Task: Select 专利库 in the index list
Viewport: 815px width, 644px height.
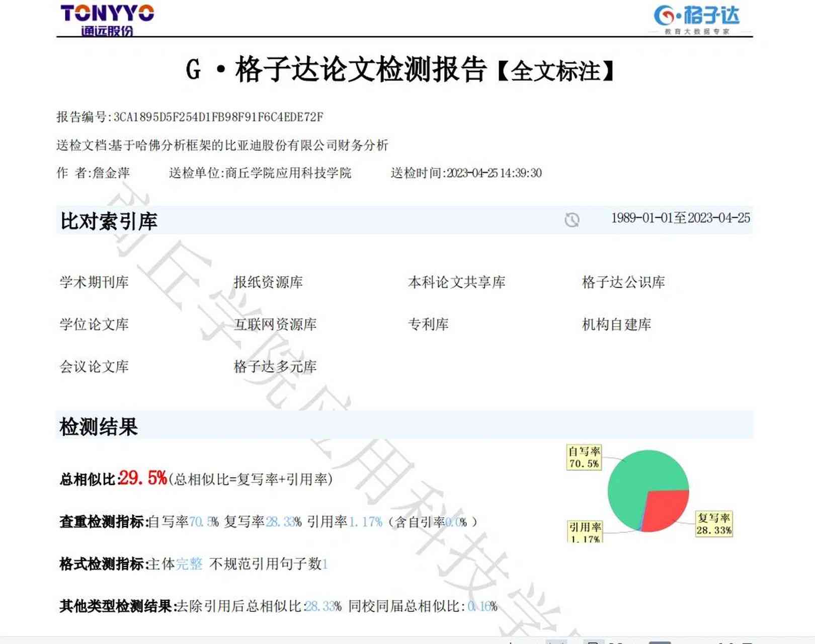Action: 428,325
